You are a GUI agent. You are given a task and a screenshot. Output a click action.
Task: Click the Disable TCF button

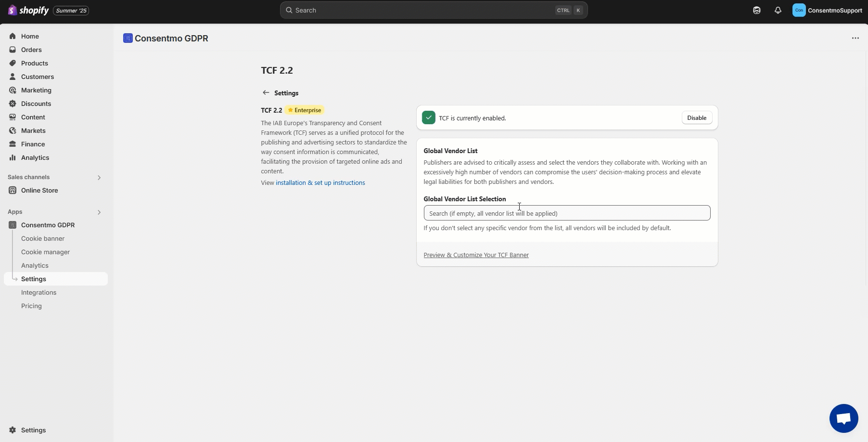697,117
